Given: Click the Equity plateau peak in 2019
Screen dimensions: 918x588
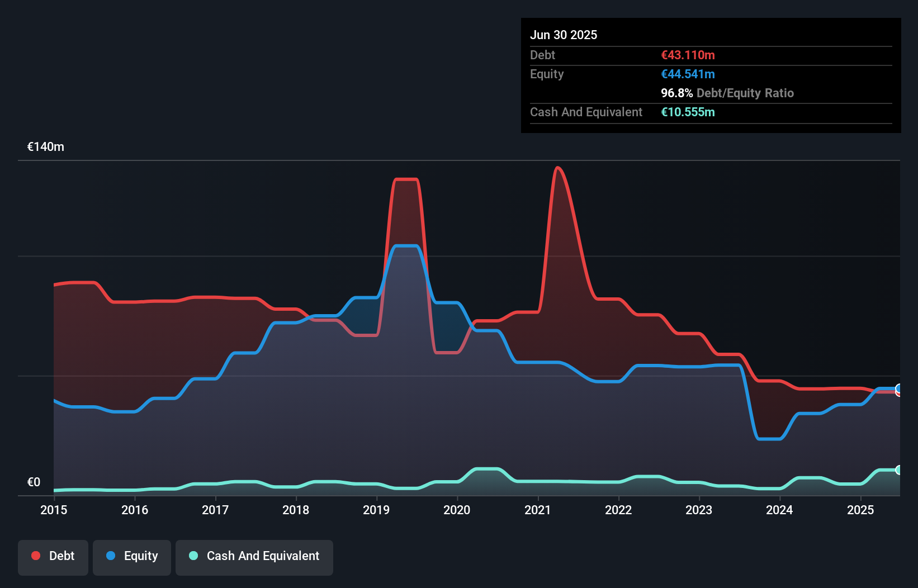Looking at the screenshot, I should (x=406, y=246).
